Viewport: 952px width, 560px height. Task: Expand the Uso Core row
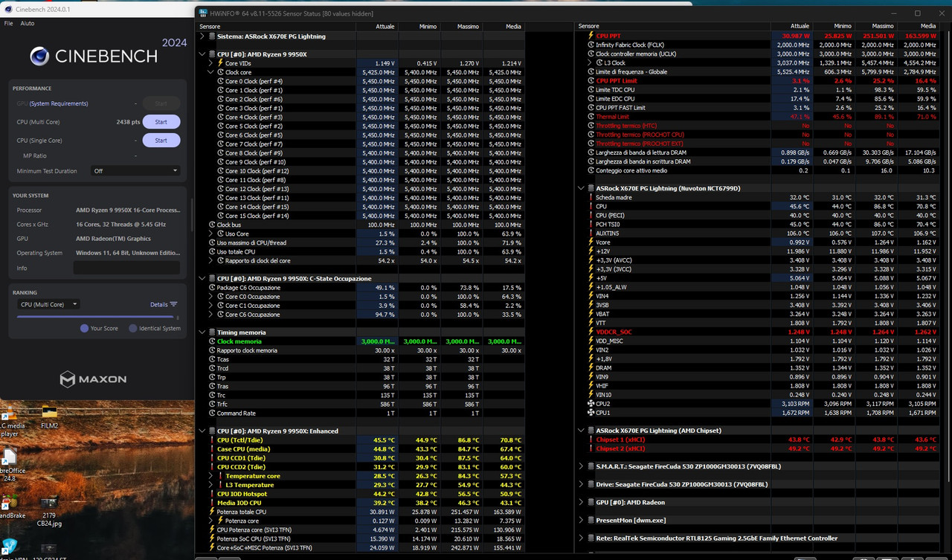point(210,234)
